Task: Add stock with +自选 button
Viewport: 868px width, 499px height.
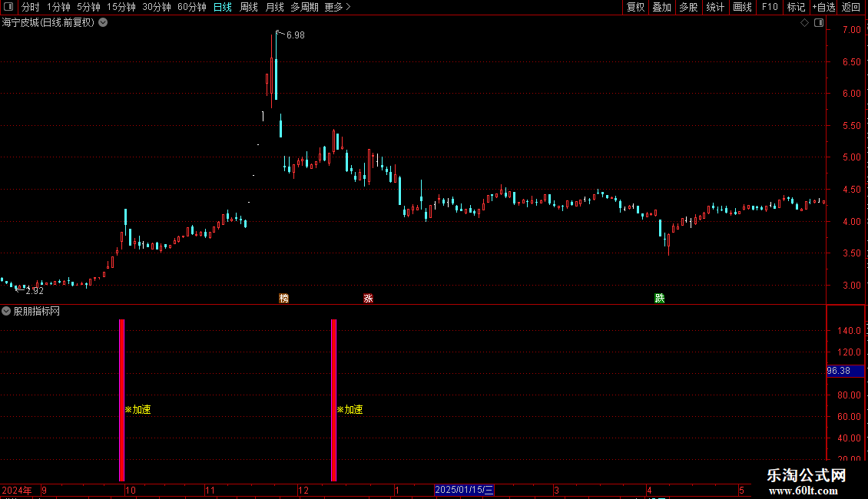Action: coord(823,7)
